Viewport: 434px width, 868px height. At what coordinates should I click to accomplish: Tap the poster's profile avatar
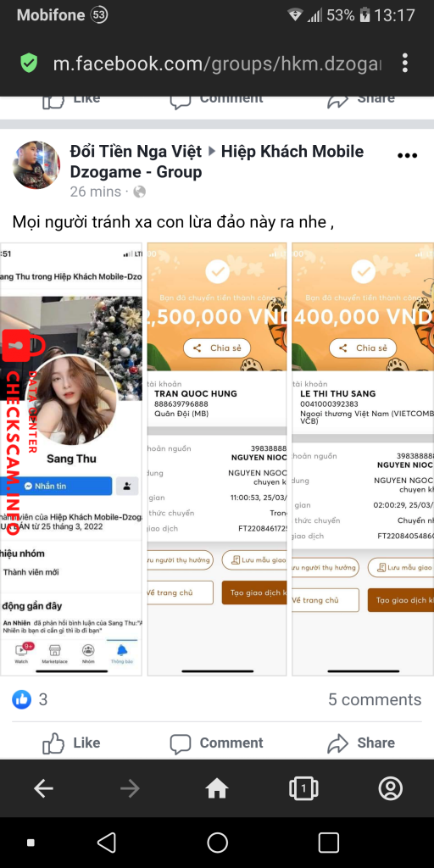[36, 165]
